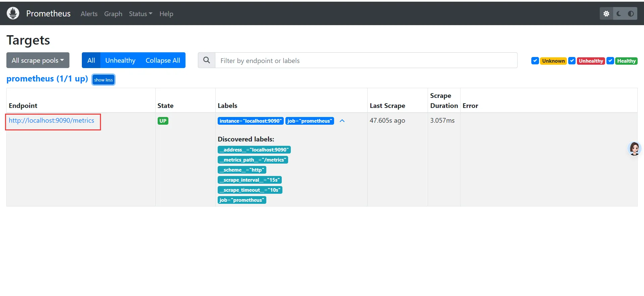Click the Prometheus flame logo icon
The image size is (644, 296).
tap(13, 13)
